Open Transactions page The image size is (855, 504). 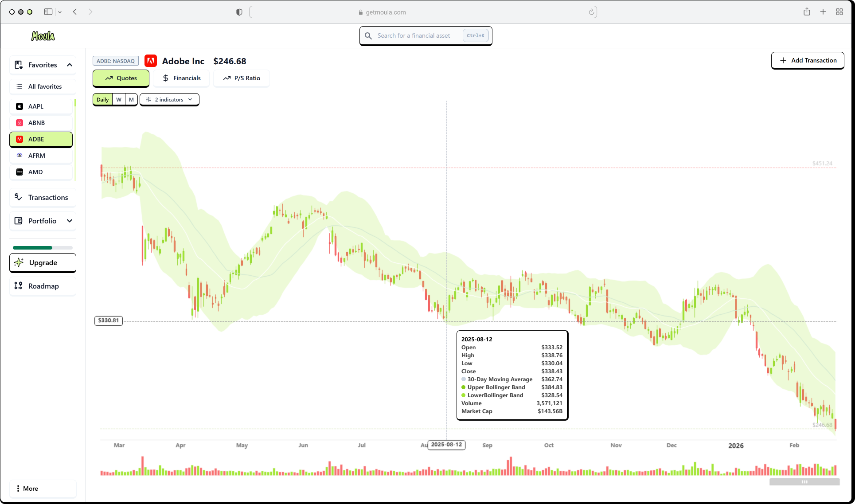(43, 197)
